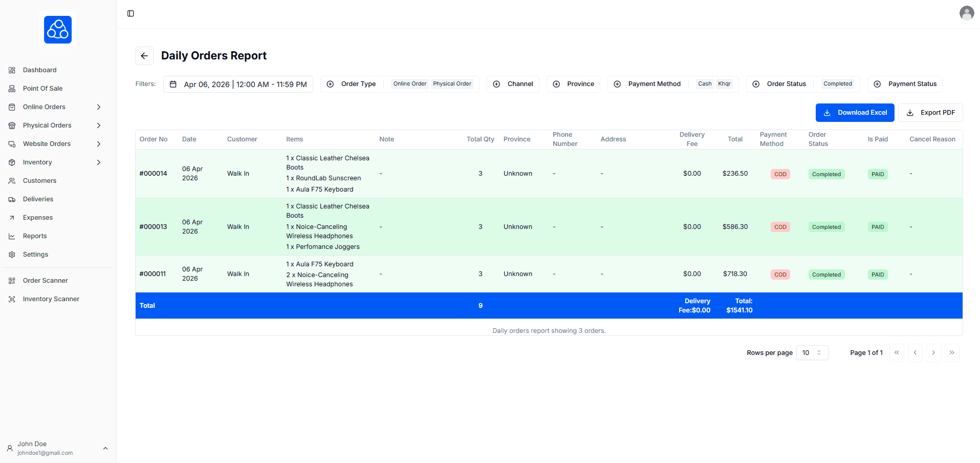This screenshot has height=463, width=980.
Task: Click the plus icon beside Order Status
Action: (756, 84)
